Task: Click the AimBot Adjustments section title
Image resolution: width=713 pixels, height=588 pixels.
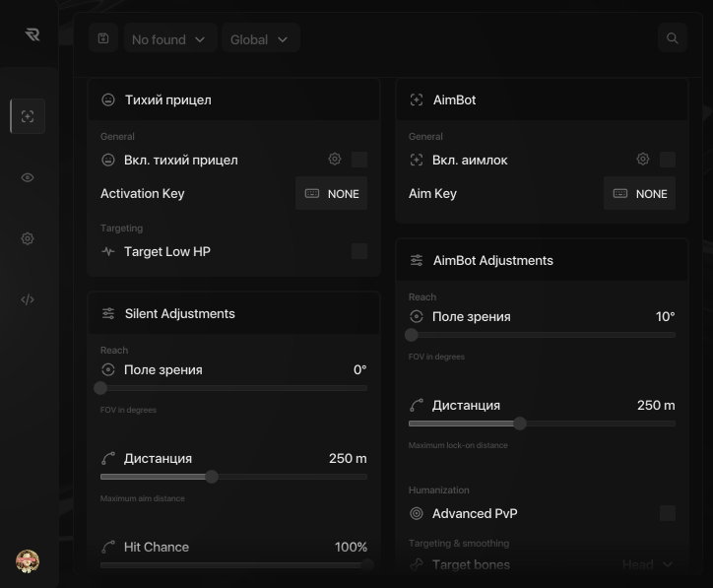Action: click(493, 261)
